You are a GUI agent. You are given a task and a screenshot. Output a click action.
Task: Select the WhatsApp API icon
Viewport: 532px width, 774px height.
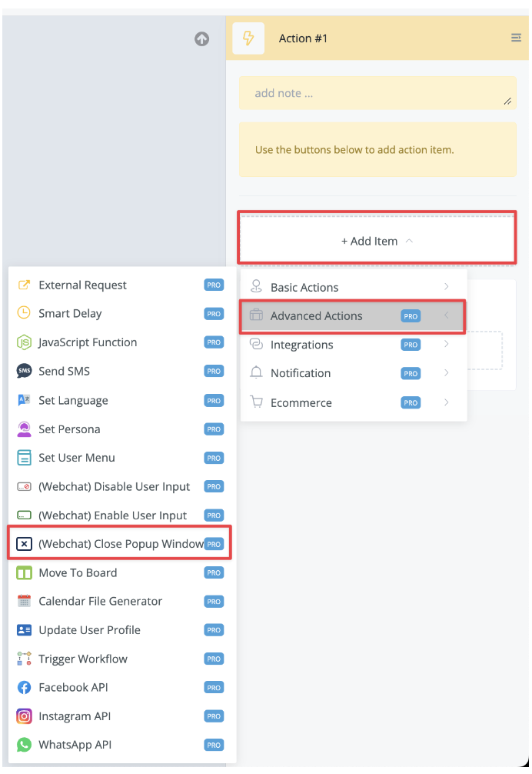coord(24,745)
